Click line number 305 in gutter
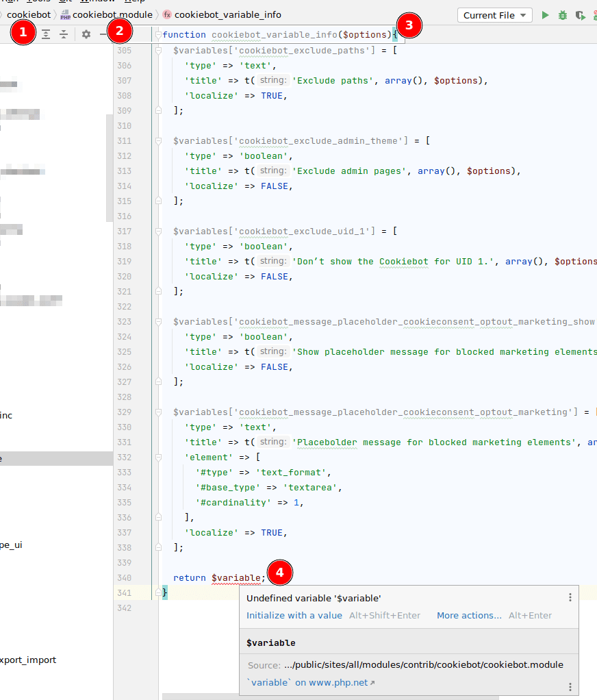Screen dimensions: 597x700 pos(124,51)
